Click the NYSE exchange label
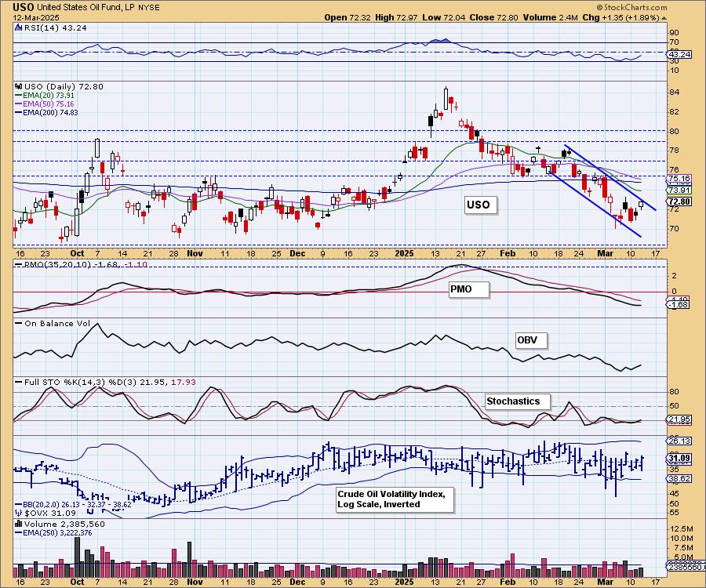 [148, 8]
